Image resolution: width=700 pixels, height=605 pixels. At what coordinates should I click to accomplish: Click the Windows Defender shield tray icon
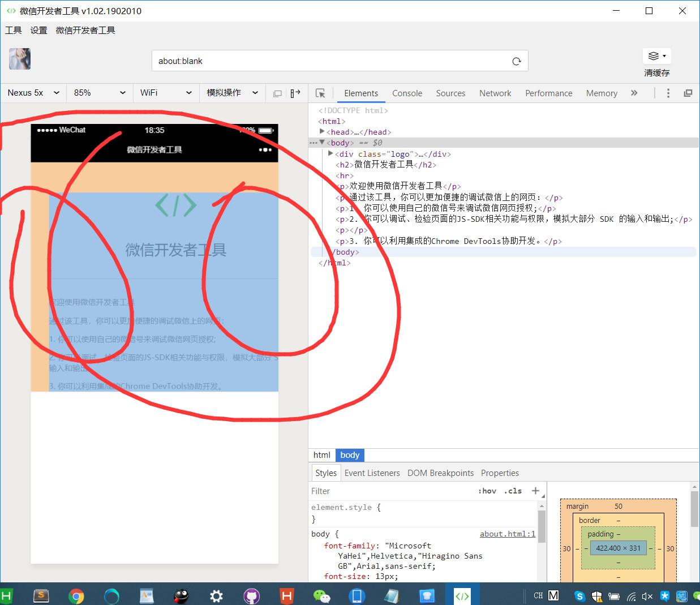click(596, 596)
